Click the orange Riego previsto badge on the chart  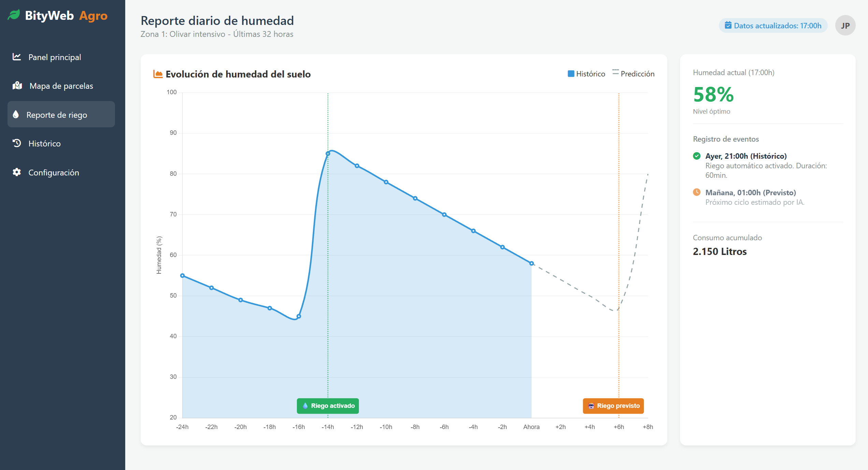613,406
